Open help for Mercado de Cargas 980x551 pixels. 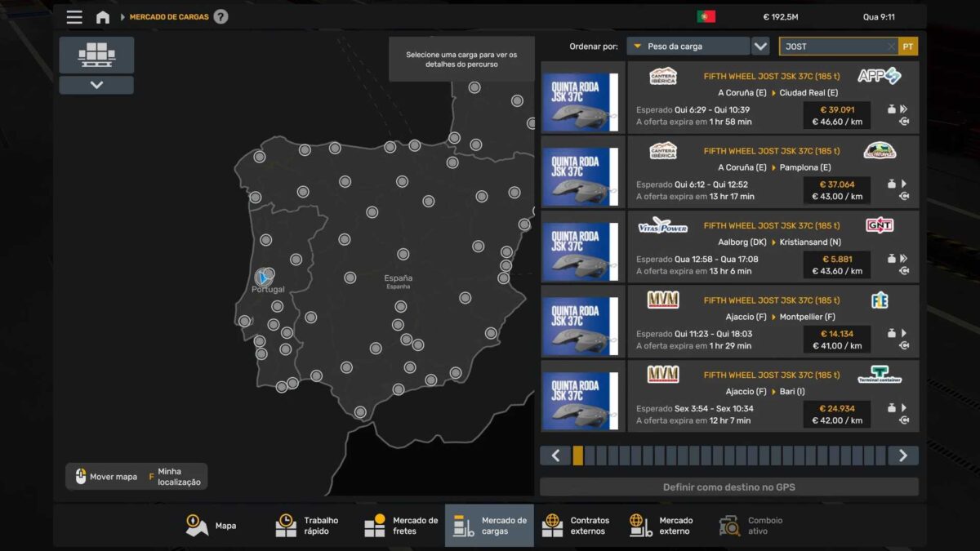pos(220,17)
